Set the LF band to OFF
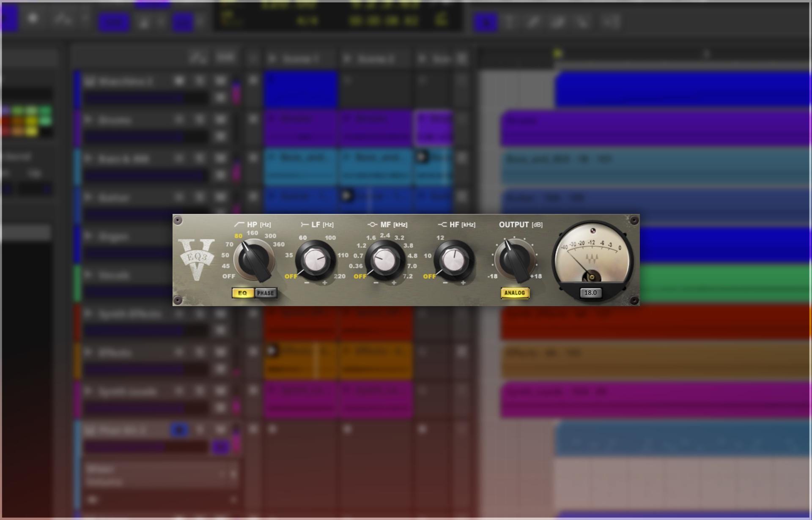Viewport: 812px width, 520px height. tap(291, 276)
